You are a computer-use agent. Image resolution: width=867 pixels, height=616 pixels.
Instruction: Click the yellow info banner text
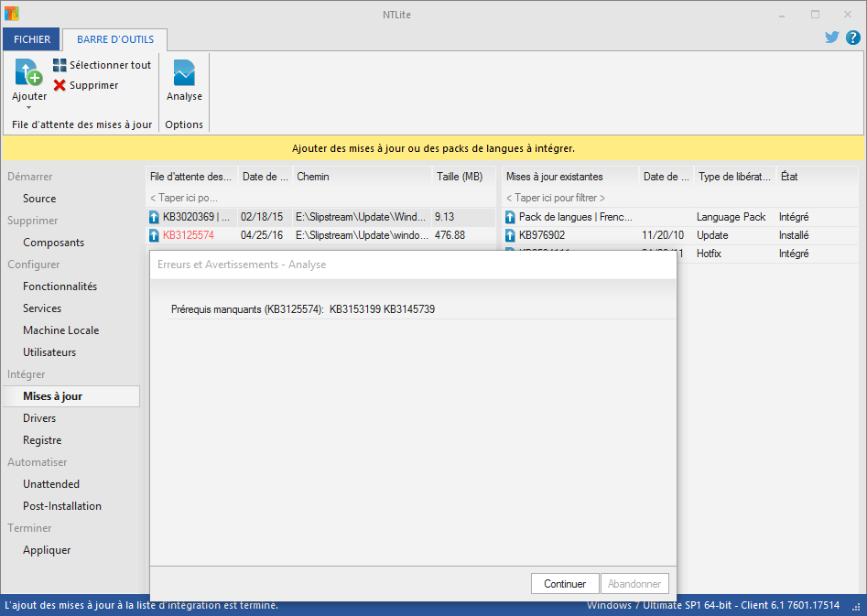[x=434, y=148]
